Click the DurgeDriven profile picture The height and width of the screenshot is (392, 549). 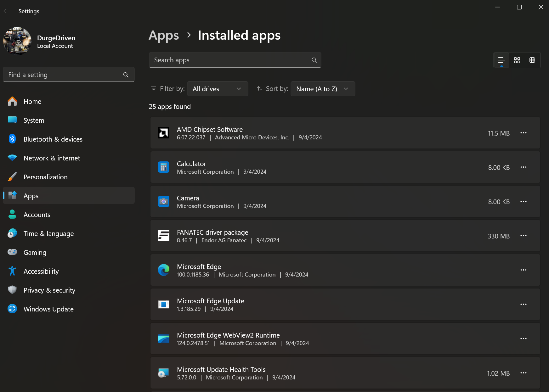(x=17, y=41)
